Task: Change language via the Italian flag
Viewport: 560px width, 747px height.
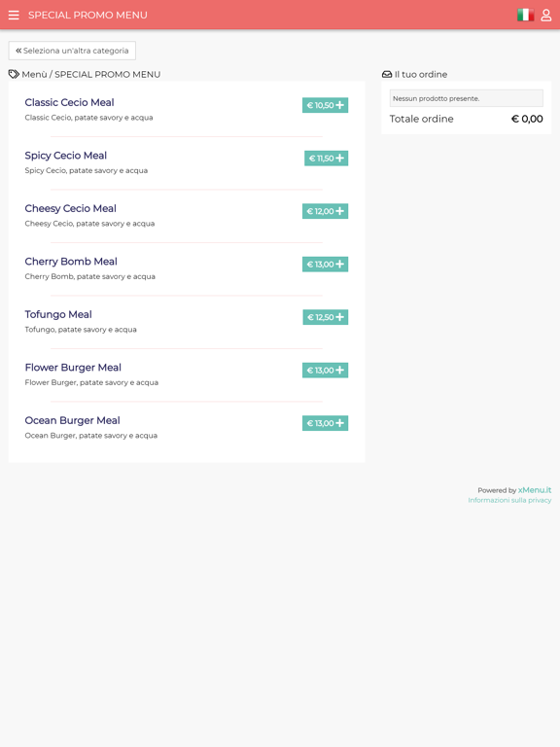Action: pos(525,15)
